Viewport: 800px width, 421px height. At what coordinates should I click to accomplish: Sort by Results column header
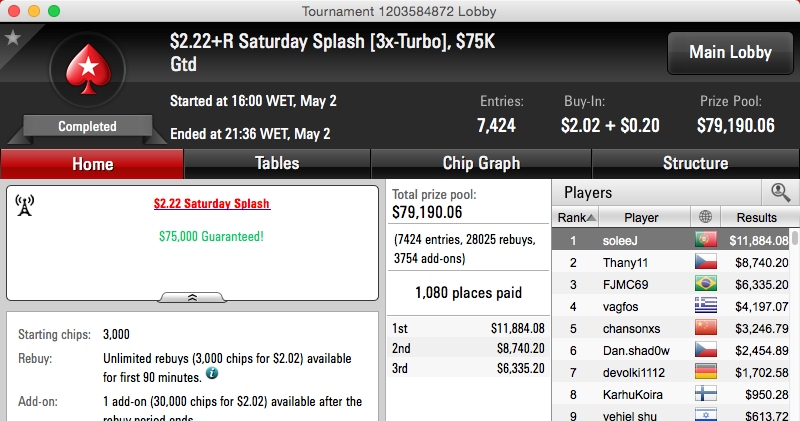pos(757,217)
